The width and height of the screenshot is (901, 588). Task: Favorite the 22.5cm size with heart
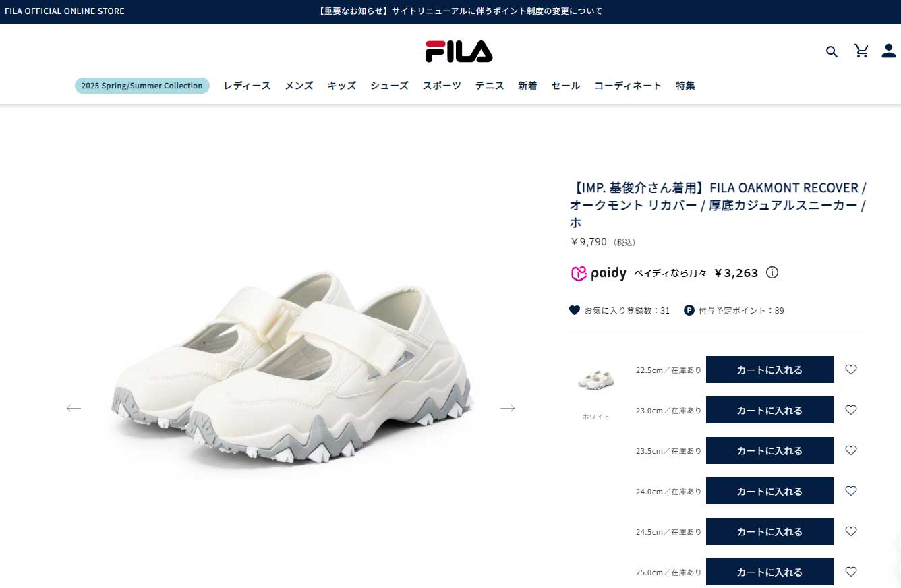[x=851, y=370]
